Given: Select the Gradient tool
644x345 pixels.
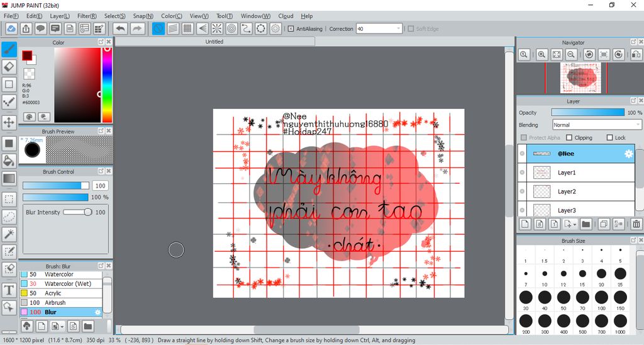Looking at the screenshot, I should click(x=9, y=178).
